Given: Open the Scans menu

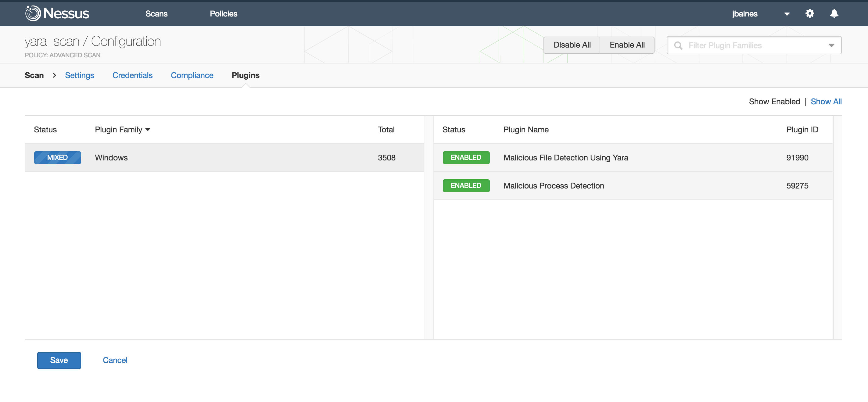Looking at the screenshot, I should pos(156,14).
